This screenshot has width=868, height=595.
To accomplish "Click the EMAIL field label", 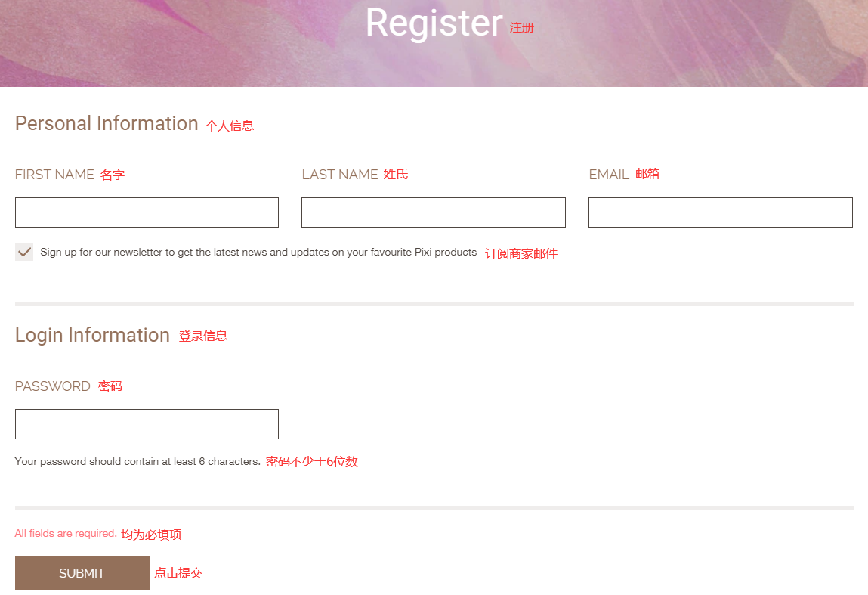I will click(x=609, y=175).
